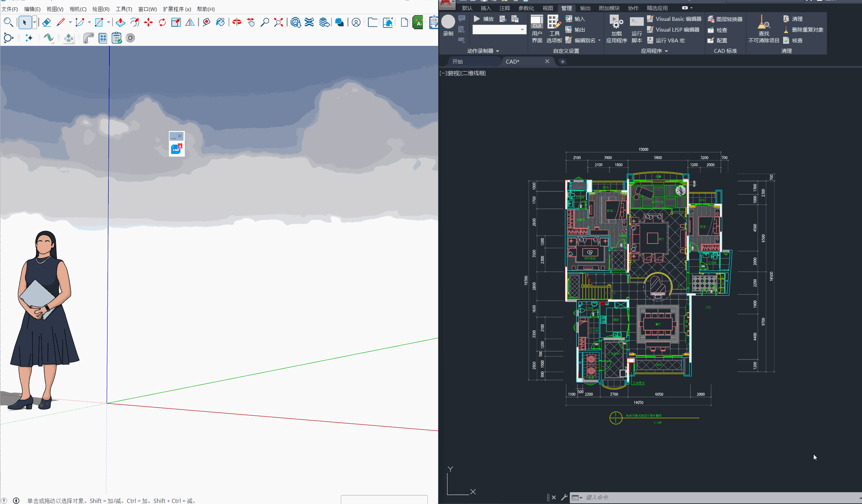Click 查找不可清除项目 icon
Screen dimensions: 862x504
tap(764, 29)
